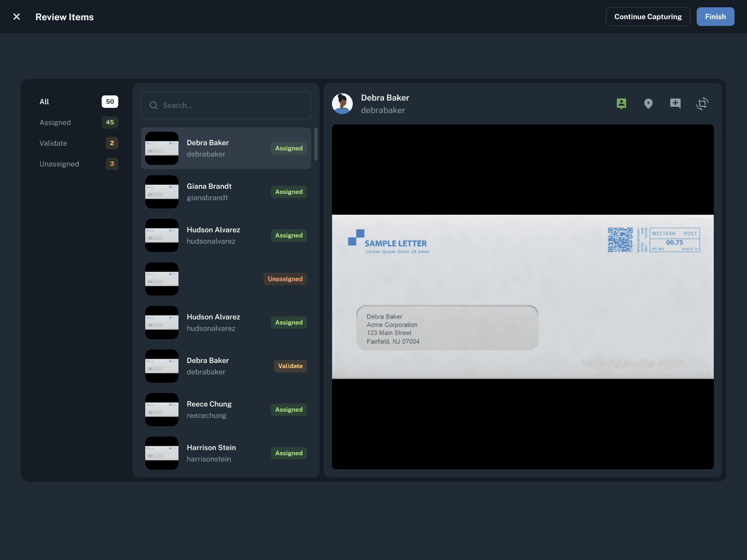
Task: Open the scanned envelope image preview
Action: [x=523, y=297]
